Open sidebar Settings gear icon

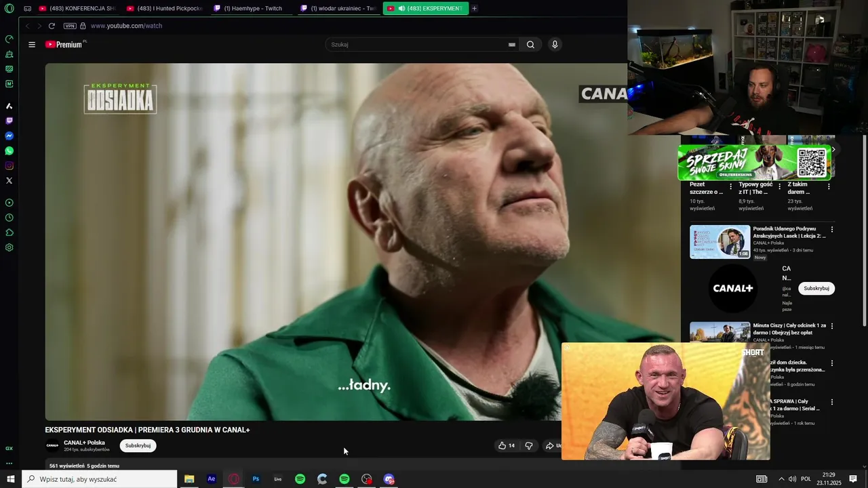point(9,247)
